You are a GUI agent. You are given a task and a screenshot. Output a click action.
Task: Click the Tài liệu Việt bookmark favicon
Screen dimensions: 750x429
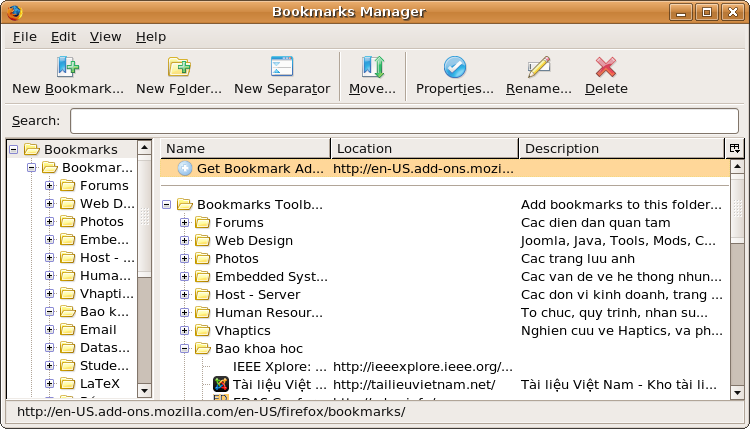tap(221, 384)
